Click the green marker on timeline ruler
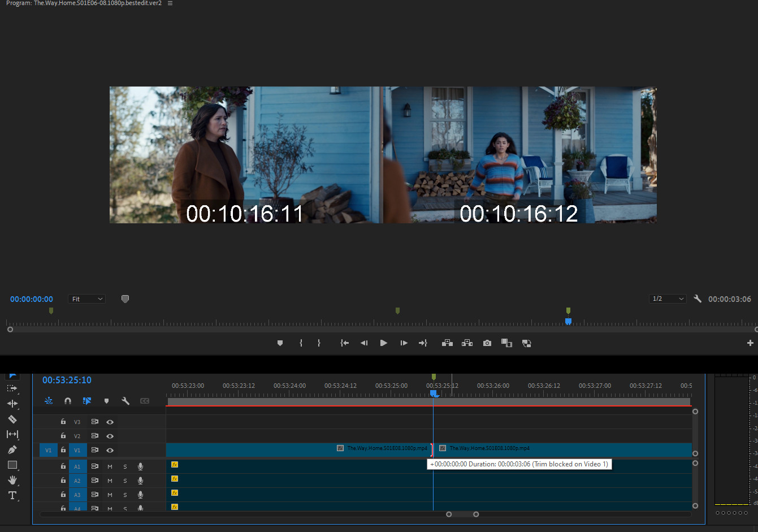 pyautogui.click(x=434, y=377)
